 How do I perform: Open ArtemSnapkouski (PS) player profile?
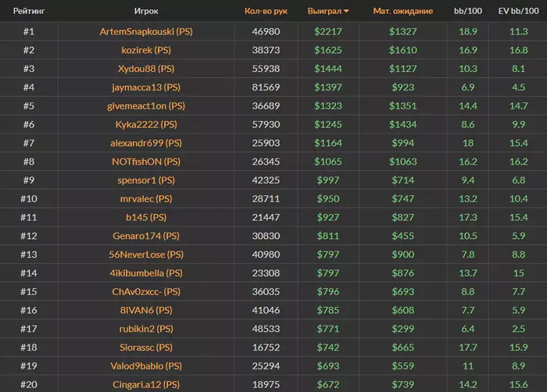(146, 32)
